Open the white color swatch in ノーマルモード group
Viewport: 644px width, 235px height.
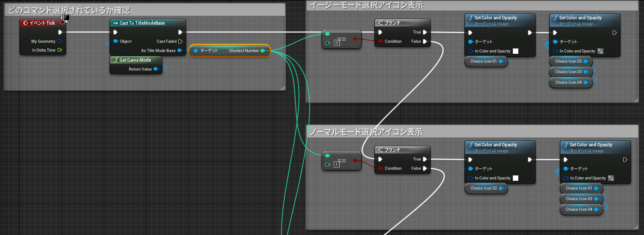point(516,178)
